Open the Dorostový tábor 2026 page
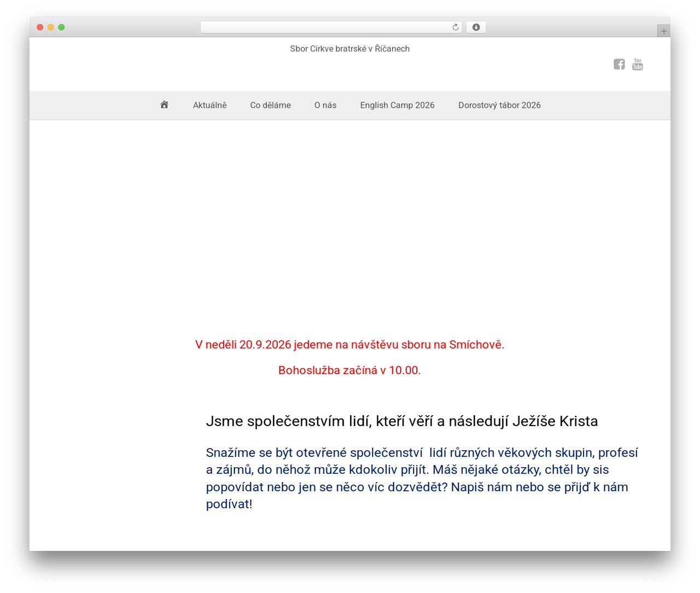Viewport: 700px width, 593px height. click(499, 105)
